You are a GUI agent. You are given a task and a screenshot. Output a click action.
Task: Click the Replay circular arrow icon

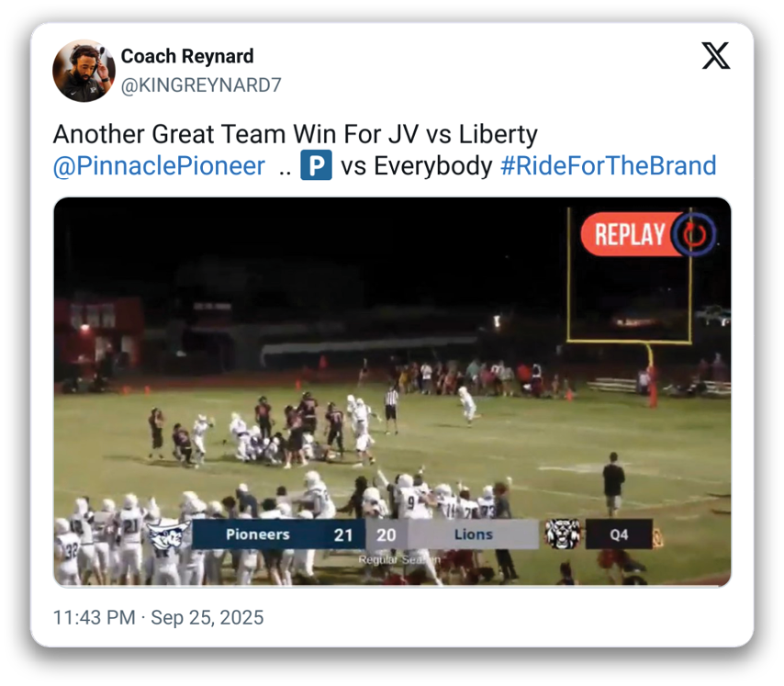click(x=693, y=234)
